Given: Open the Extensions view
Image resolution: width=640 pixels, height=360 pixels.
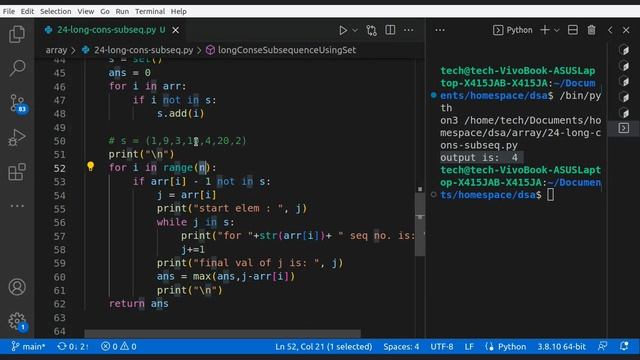Looking at the screenshot, I should (x=17, y=171).
